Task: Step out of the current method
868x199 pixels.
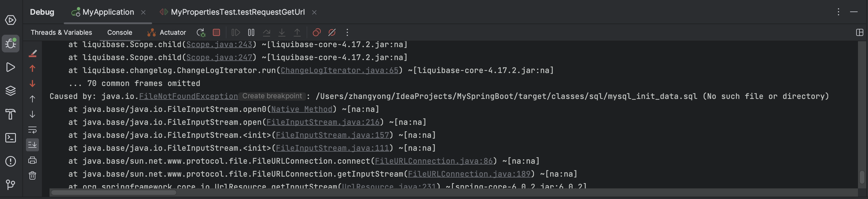Action: 297,33
